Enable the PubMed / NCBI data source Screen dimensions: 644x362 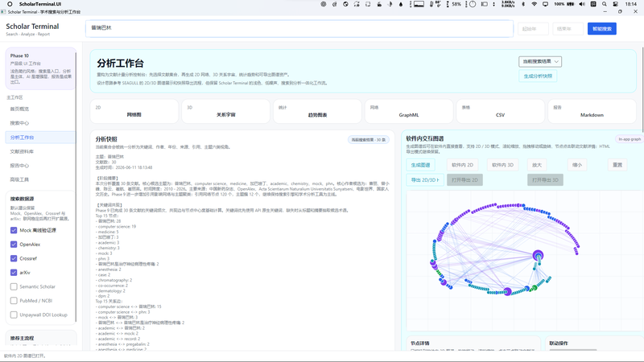(x=14, y=300)
